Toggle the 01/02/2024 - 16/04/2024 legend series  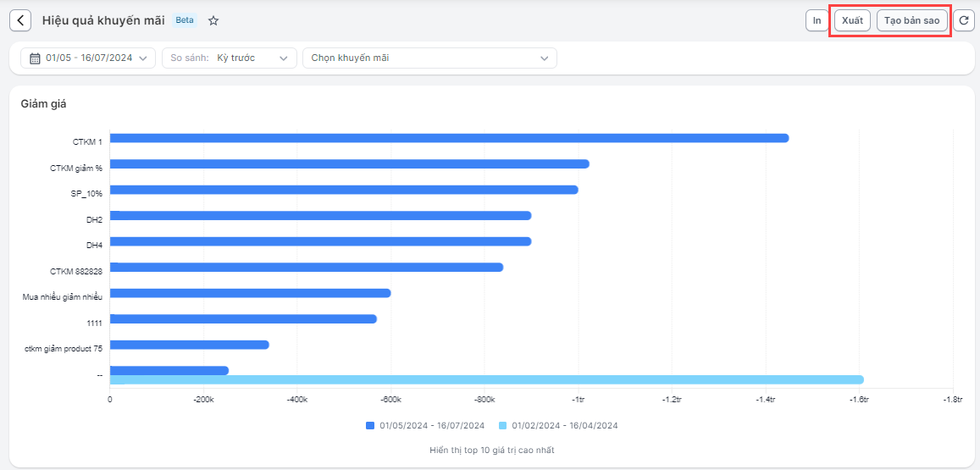click(x=565, y=425)
